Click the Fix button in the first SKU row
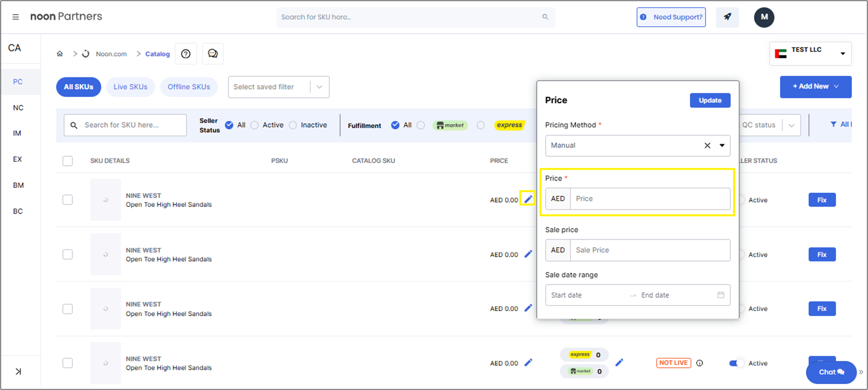 point(822,200)
